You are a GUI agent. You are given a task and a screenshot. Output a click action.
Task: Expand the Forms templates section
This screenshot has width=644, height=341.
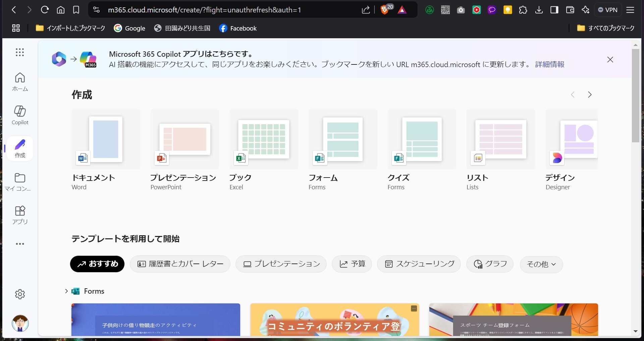[x=66, y=291]
